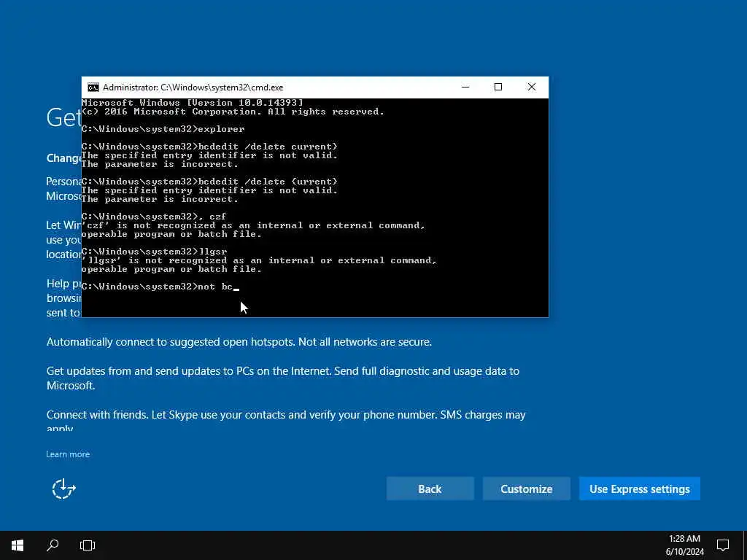Click "'czf' is not recognized" error line
This screenshot has width=747, height=560.
point(253,225)
